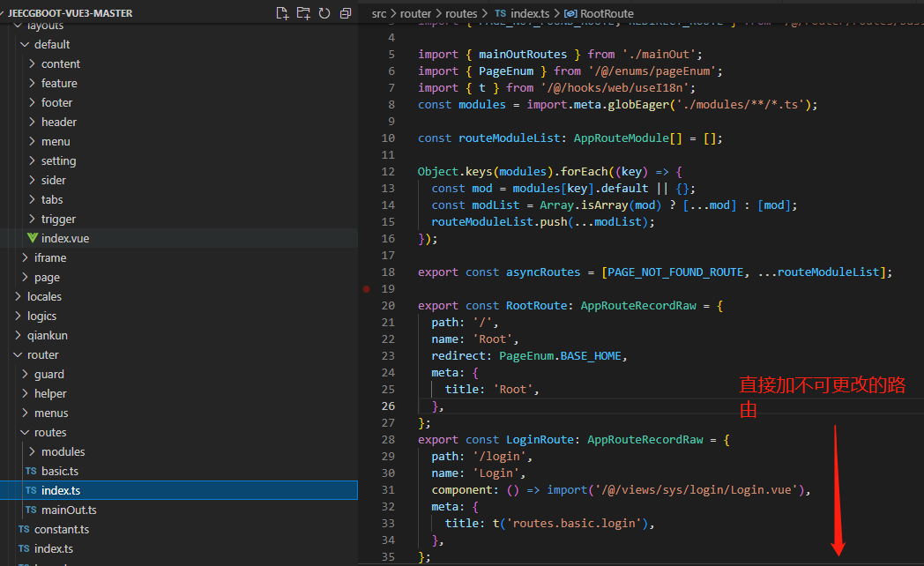Click the '/@/hooks/web/useI18n' import path

coord(615,88)
